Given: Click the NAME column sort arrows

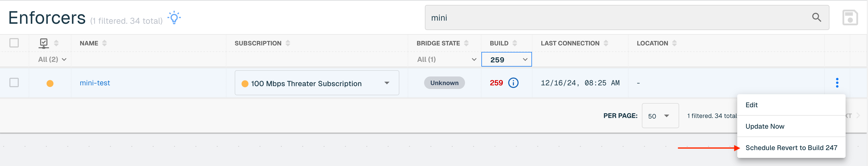Looking at the screenshot, I should (x=104, y=43).
